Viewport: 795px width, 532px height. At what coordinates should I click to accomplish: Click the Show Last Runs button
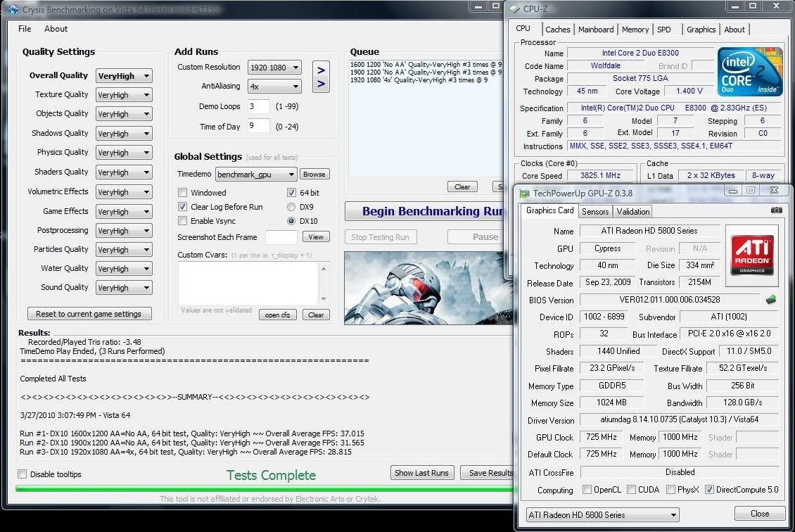click(x=422, y=473)
